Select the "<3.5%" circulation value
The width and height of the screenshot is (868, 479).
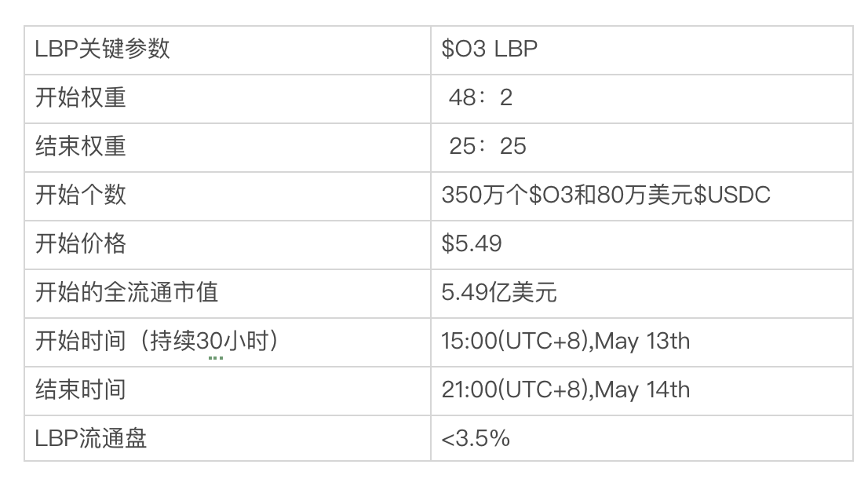[x=476, y=438]
